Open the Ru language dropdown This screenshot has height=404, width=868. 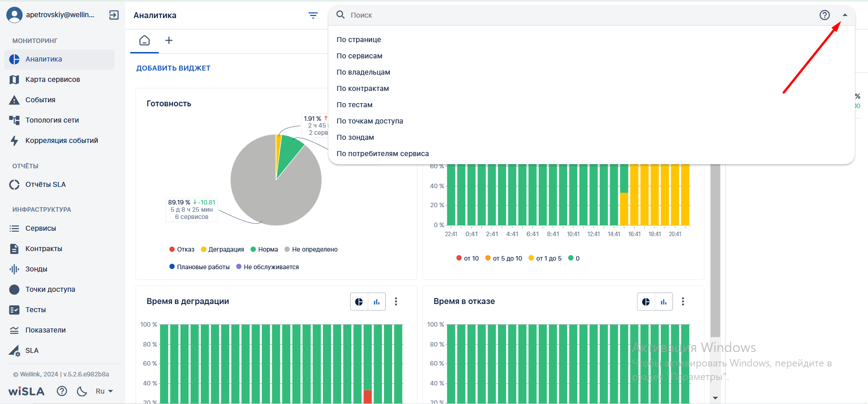click(104, 391)
